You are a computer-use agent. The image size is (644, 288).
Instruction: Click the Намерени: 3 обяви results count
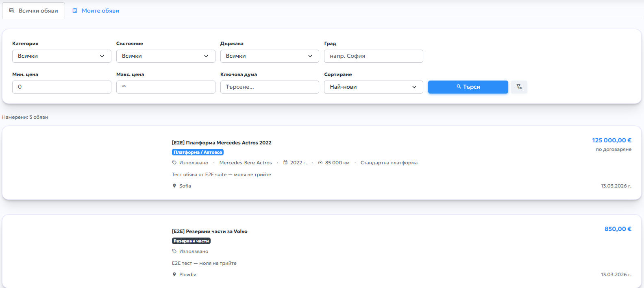25,117
